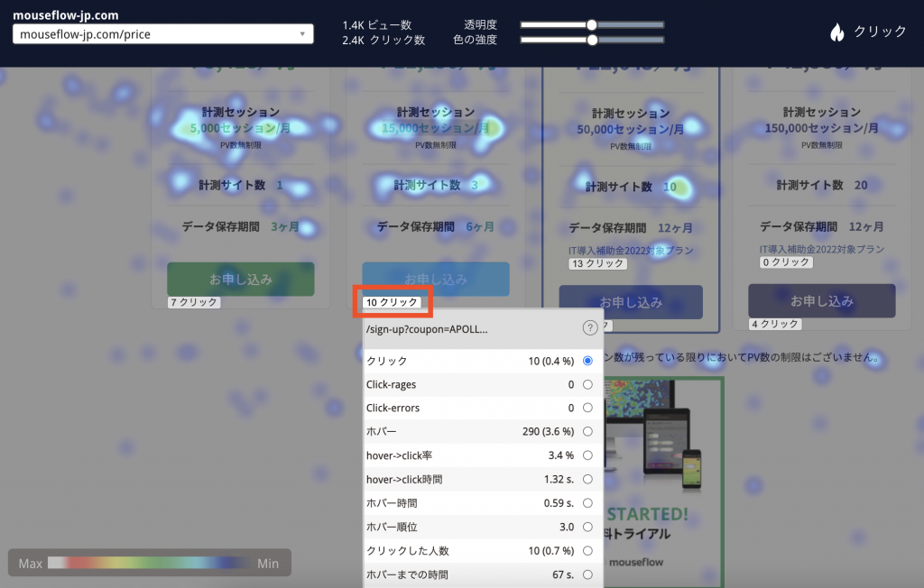Select the Click-errors radio button
Image resolution: width=924 pixels, height=588 pixels.
point(587,408)
